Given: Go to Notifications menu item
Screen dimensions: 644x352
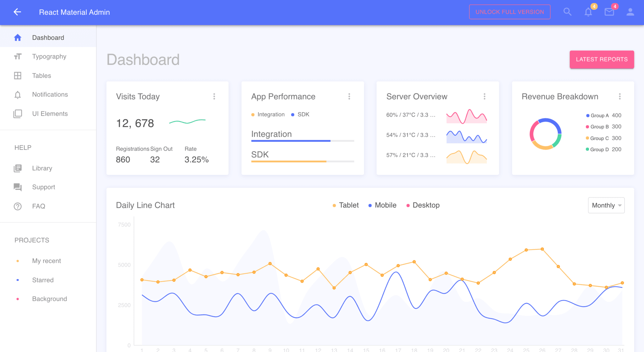Looking at the screenshot, I should pos(48,95).
